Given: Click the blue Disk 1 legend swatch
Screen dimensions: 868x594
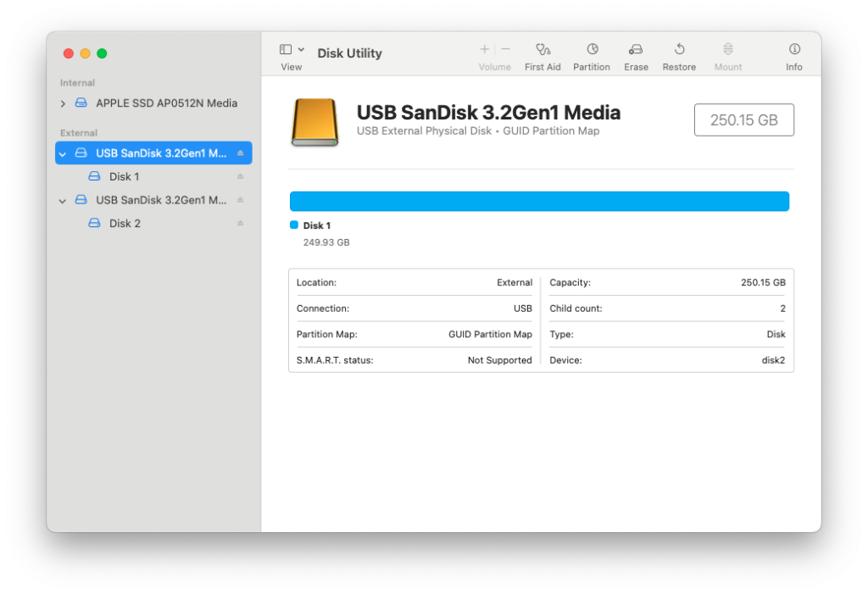Looking at the screenshot, I should (x=294, y=226).
